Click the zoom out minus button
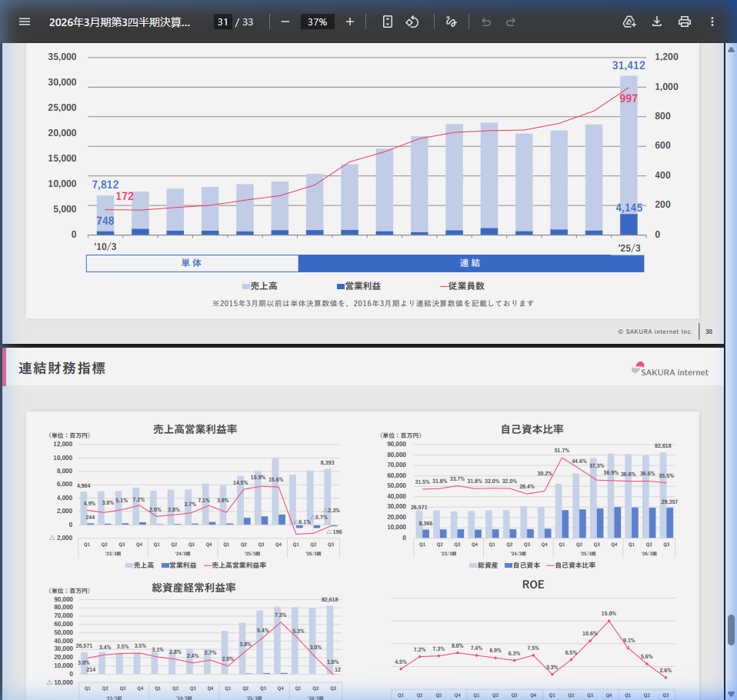 point(285,22)
